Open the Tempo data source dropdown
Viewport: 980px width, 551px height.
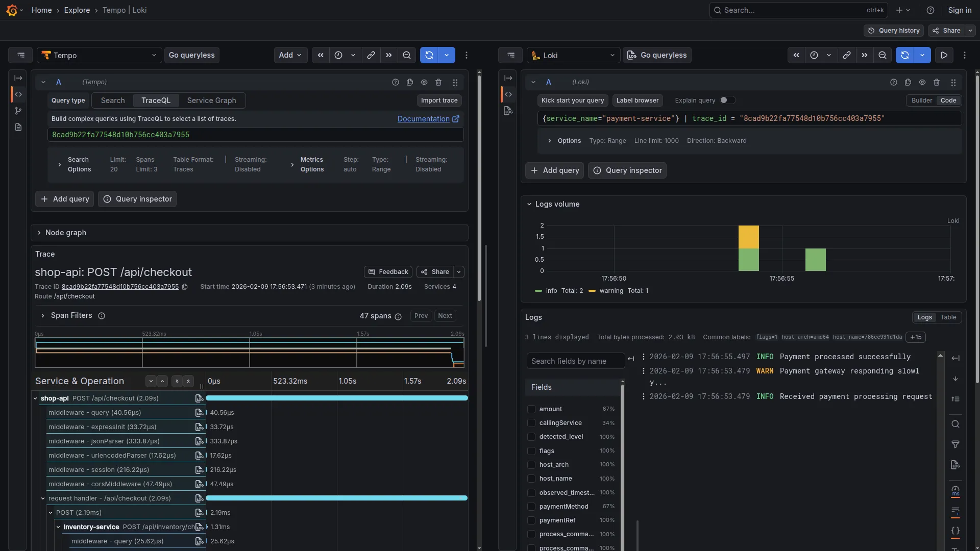(x=100, y=55)
